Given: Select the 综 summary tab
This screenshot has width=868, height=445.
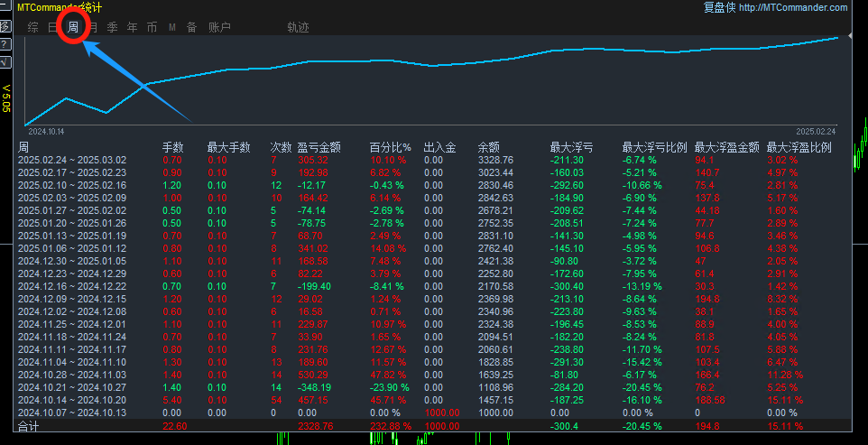Looking at the screenshot, I should click(33, 28).
